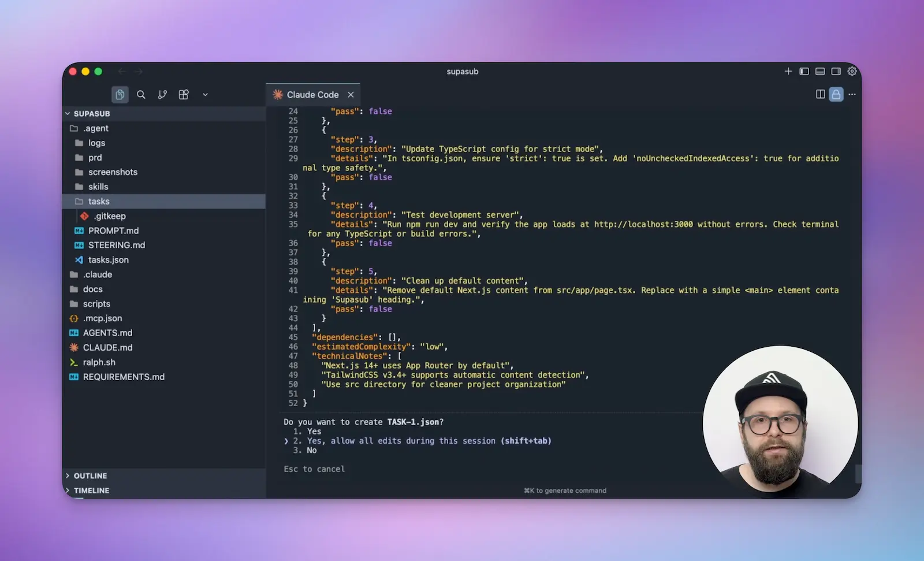Expand the OUTLINE section
This screenshot has height=561, width=924.
point(90,475)
